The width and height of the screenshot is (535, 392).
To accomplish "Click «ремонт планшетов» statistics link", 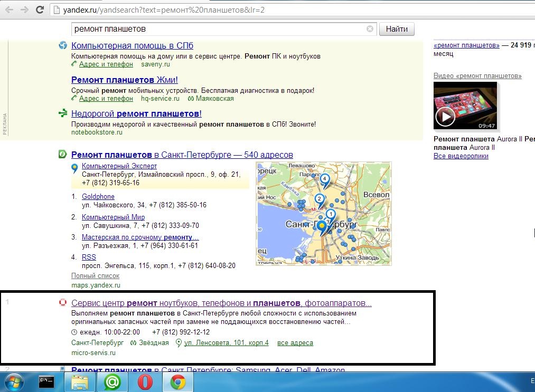I will (466, 45).
